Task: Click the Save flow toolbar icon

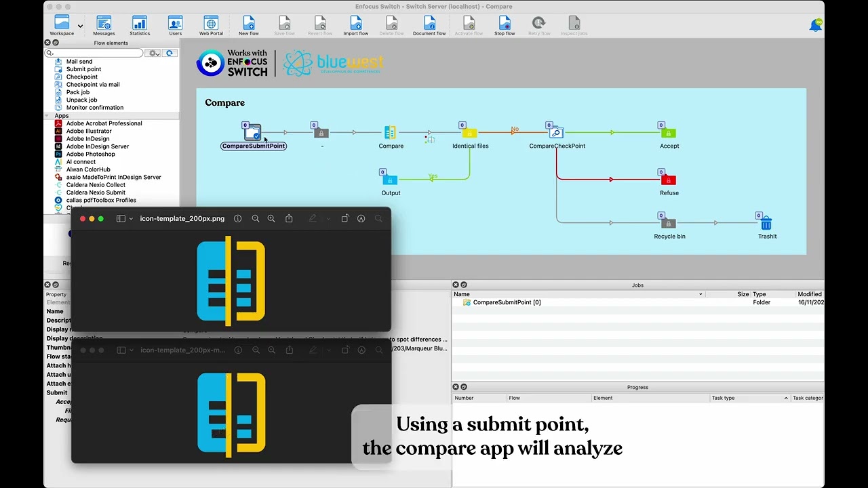Action: click(284, 26)
